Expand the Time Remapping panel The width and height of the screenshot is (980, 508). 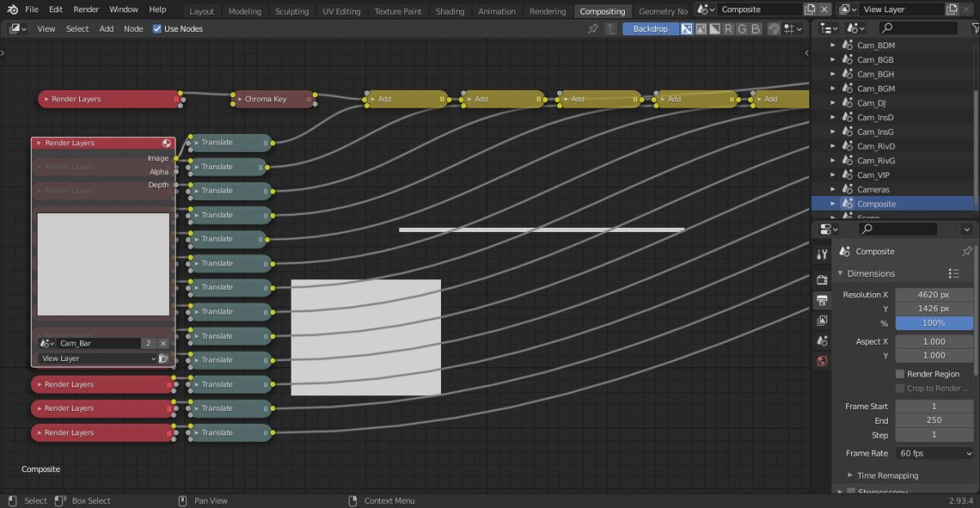850,475
